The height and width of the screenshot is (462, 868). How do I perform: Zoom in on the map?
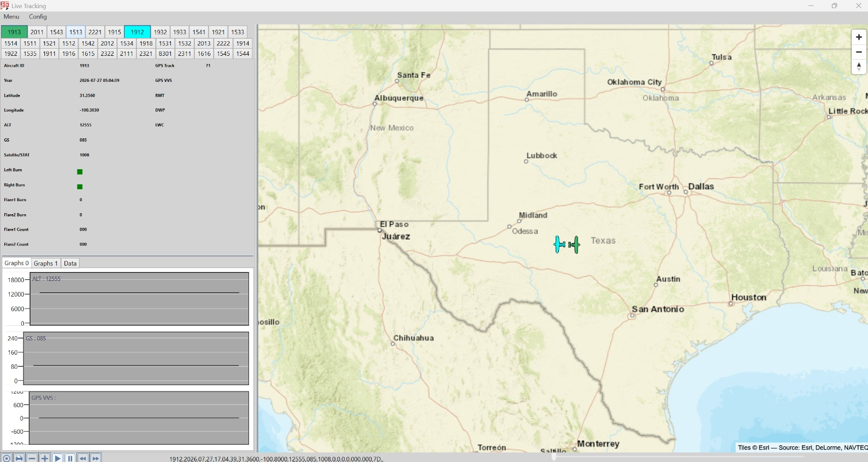(859, 37)
